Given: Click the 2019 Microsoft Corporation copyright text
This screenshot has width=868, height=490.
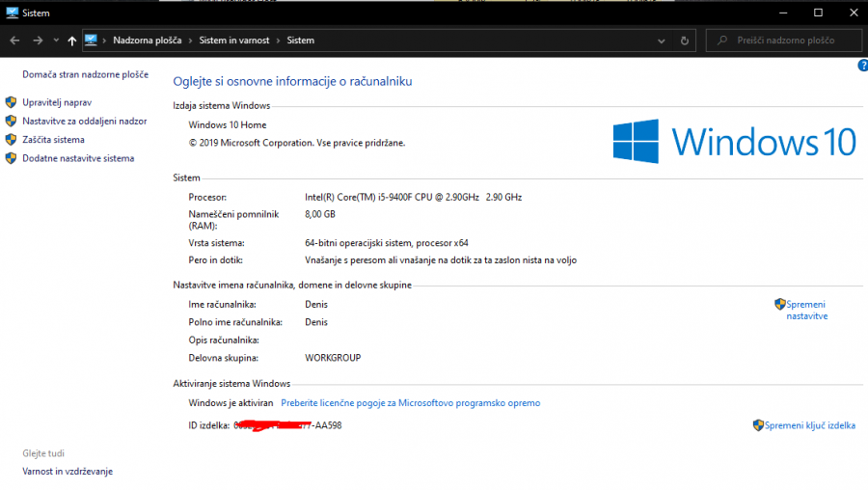Looking at the screenshot, I should 297,143.
